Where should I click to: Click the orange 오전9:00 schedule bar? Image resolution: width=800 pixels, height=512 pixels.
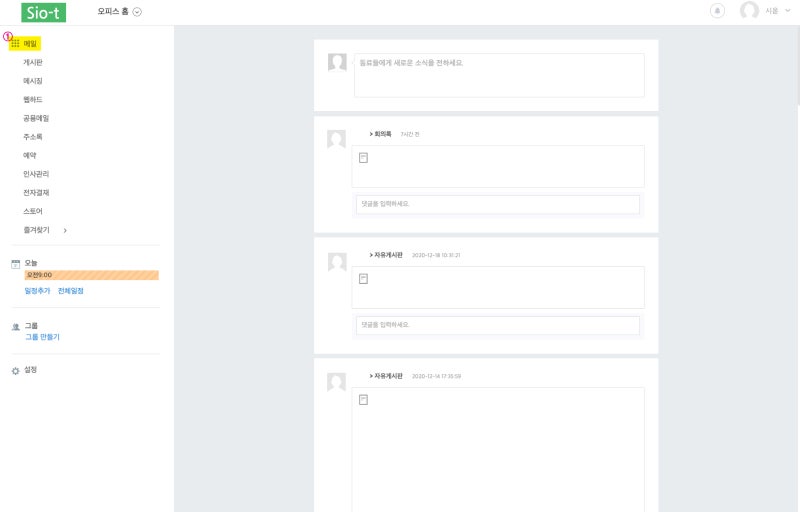92,275
